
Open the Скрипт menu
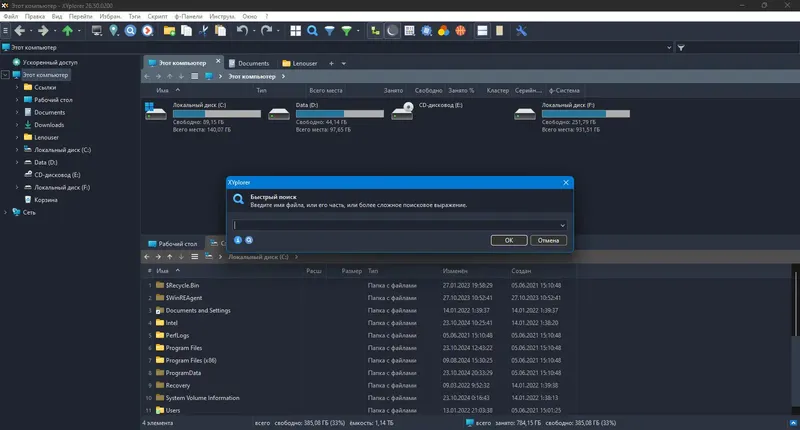(x=157, y=16)
